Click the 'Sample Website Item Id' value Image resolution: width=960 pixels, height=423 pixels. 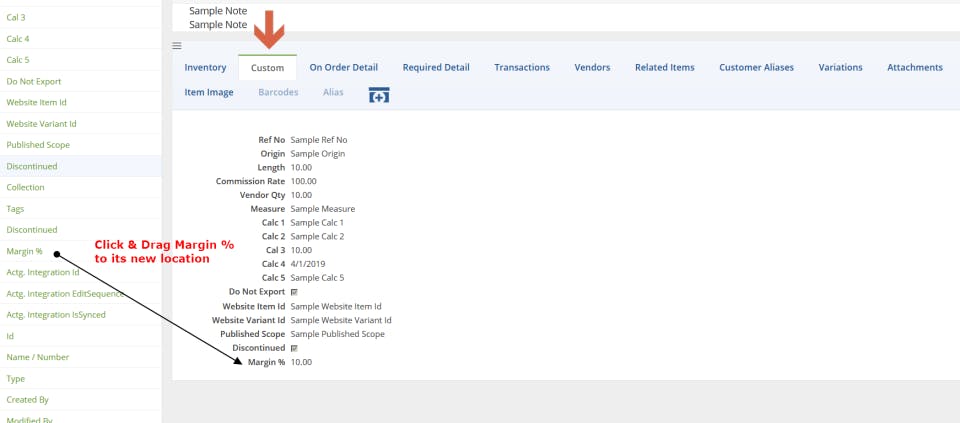pos(336,306)
